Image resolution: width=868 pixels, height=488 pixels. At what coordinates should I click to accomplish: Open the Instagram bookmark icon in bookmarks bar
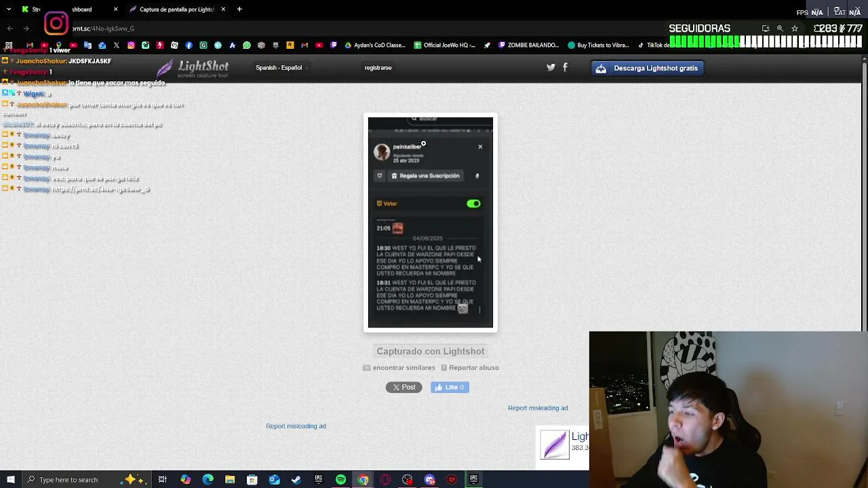[131, 45]
